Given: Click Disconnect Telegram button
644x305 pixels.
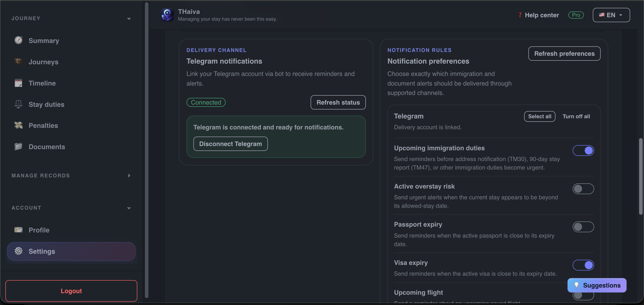Looking at the screenshot, I should coord(230,144).
